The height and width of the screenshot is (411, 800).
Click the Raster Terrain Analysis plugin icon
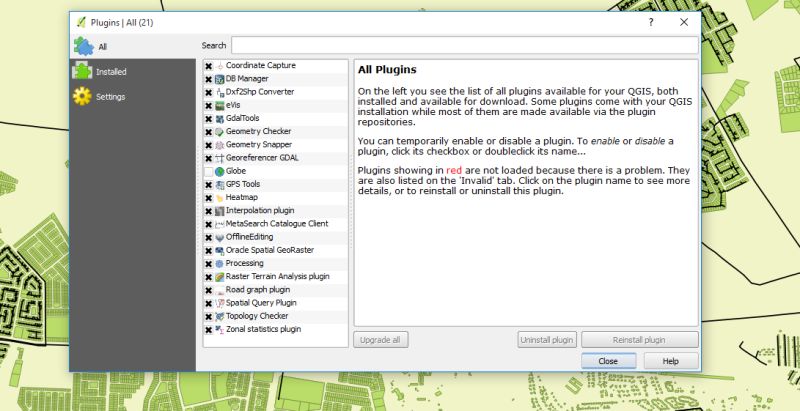coord(219,277)
